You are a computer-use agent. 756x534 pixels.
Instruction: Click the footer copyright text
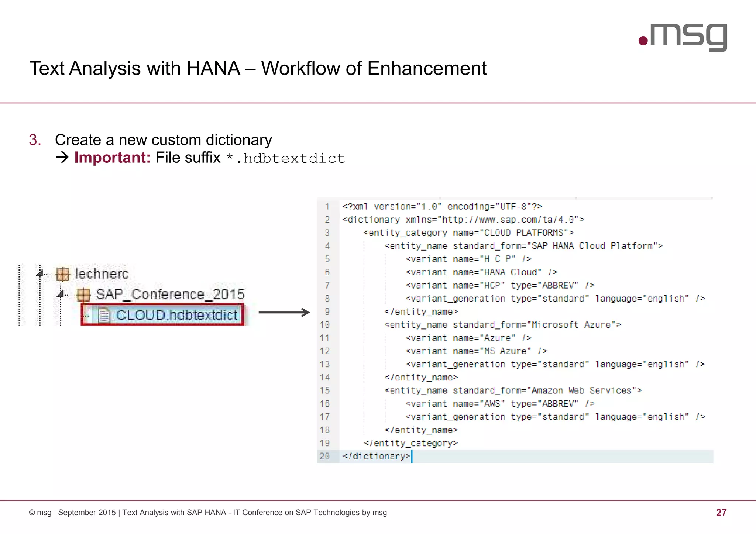(x=208, y=513)
